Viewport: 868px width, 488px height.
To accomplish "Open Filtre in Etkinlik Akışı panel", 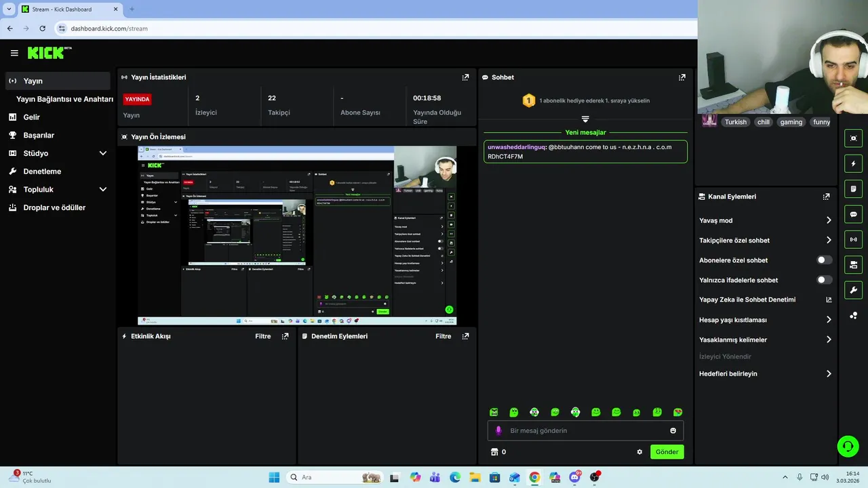I will click(263, 336).
